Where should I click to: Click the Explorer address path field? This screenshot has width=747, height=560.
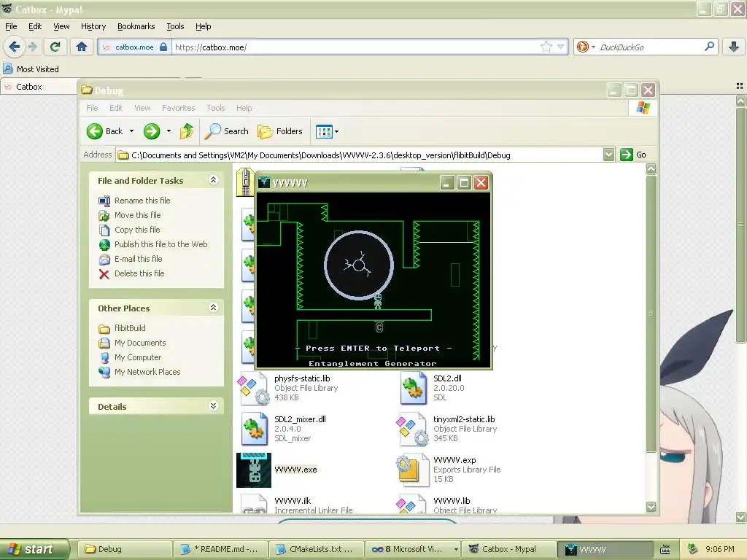click(x=360, y=155)
